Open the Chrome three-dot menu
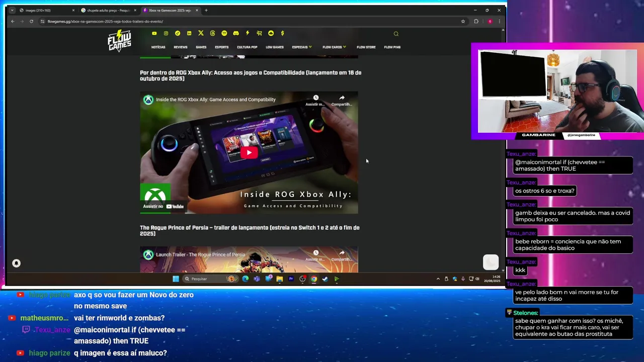The height and width of the screenshot is (362, 644). pyautogui.click(x=499, y=21)
